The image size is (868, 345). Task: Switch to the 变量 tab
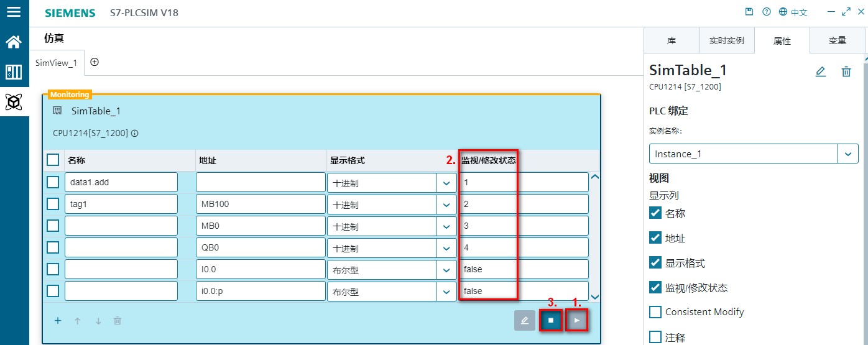point(838,40)
